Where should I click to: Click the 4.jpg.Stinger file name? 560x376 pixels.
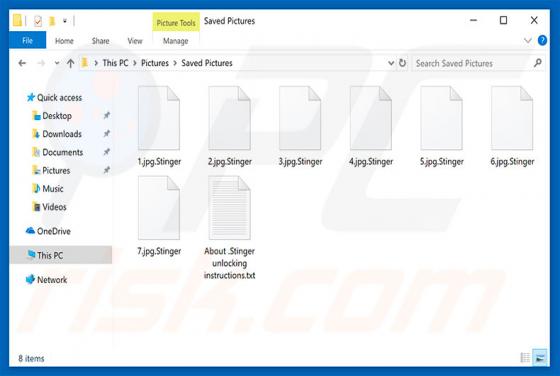pos(371,161)
